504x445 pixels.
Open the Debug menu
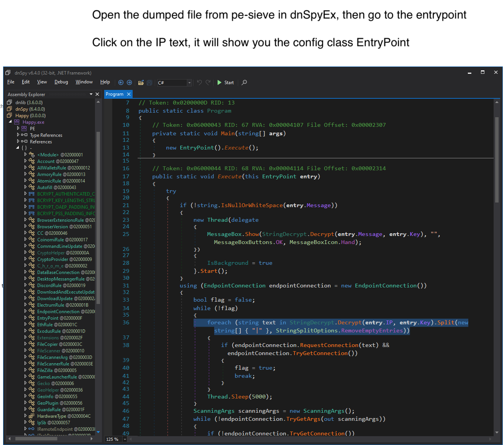coord(61,82)
